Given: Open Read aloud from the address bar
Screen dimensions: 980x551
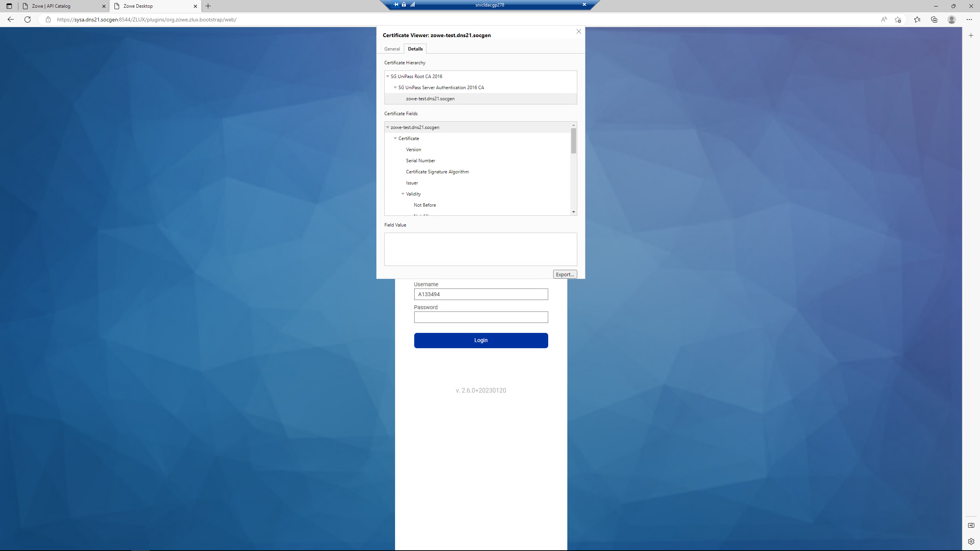Looking at the screenshot, I should (884, 19).
